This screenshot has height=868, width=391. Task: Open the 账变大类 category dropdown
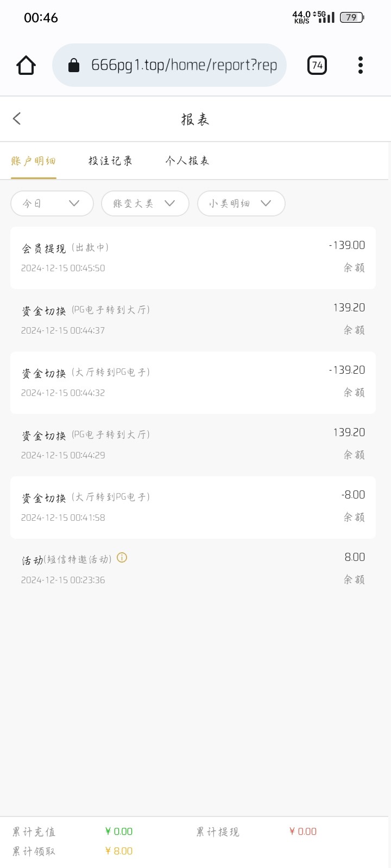144,203
